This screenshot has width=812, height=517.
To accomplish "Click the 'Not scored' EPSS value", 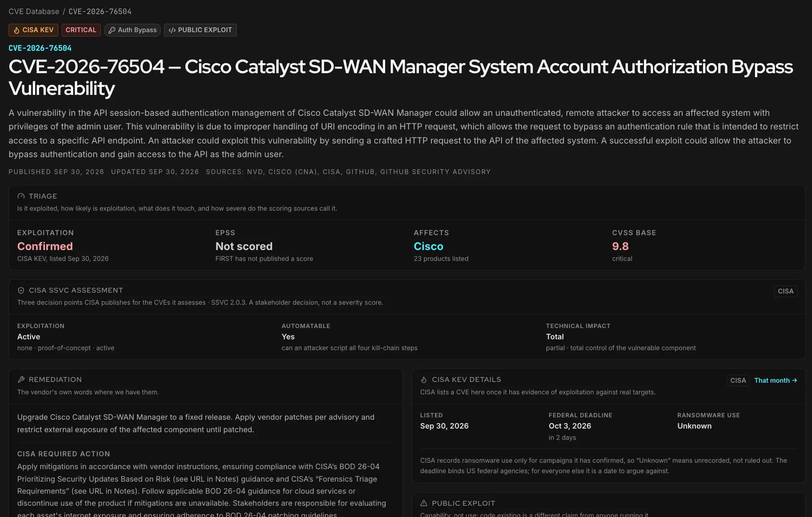I will coord(244,246).
